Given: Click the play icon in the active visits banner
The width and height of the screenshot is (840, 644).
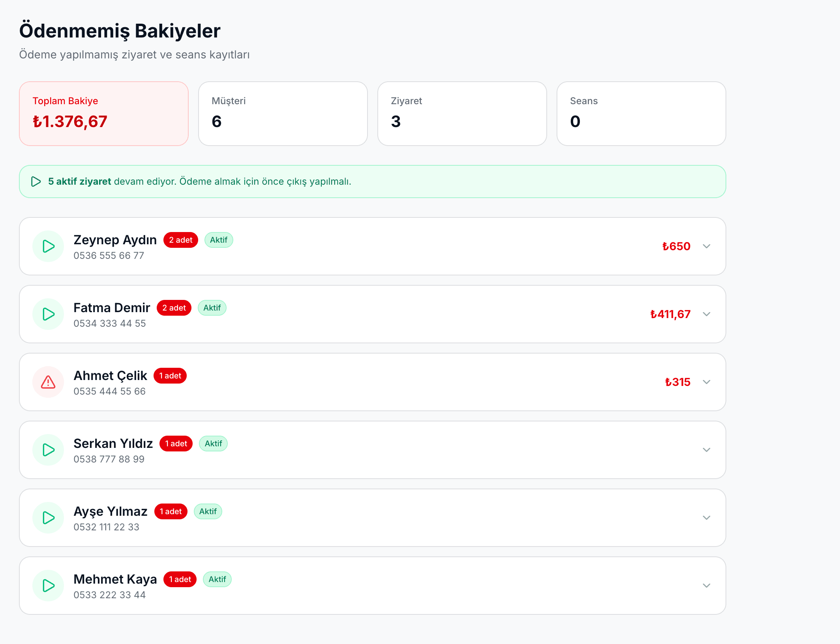Looking at the screenshot, I should (x=36, y=182).
